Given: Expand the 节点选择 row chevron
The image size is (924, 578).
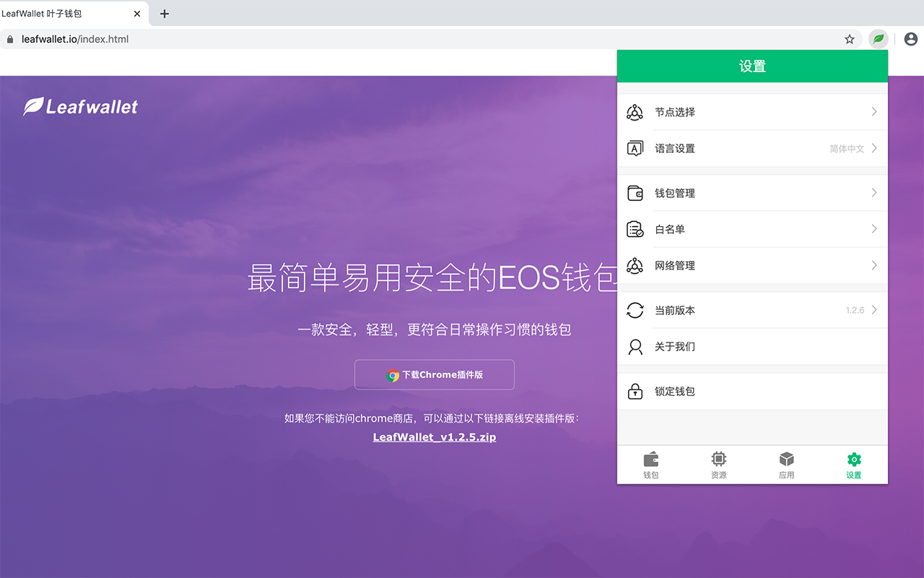Looking at the screenshot, I should click(x=874, y=111).
